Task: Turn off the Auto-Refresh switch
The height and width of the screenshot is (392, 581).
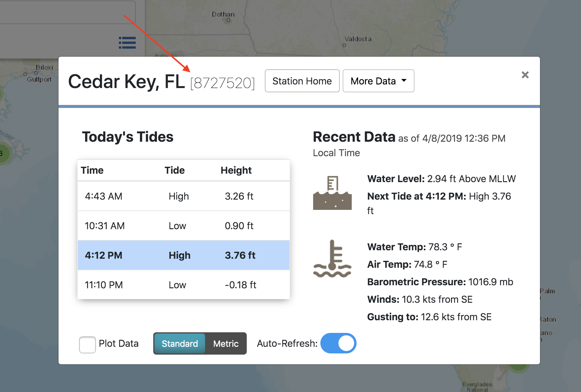Action: tap(338, 343)
